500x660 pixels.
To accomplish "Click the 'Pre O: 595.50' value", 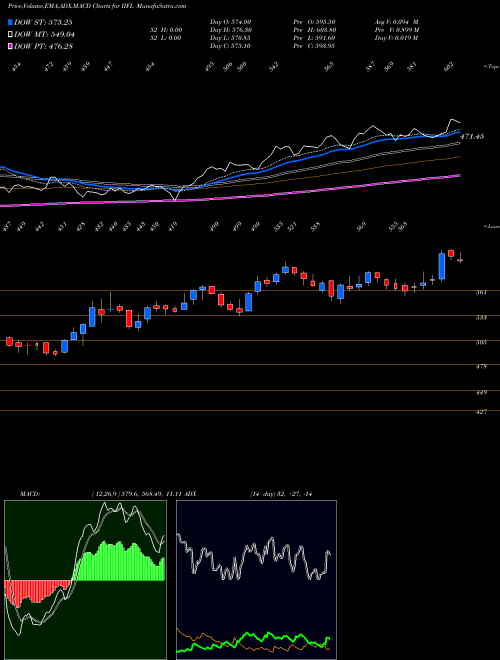I will click(x=314, y=22).
